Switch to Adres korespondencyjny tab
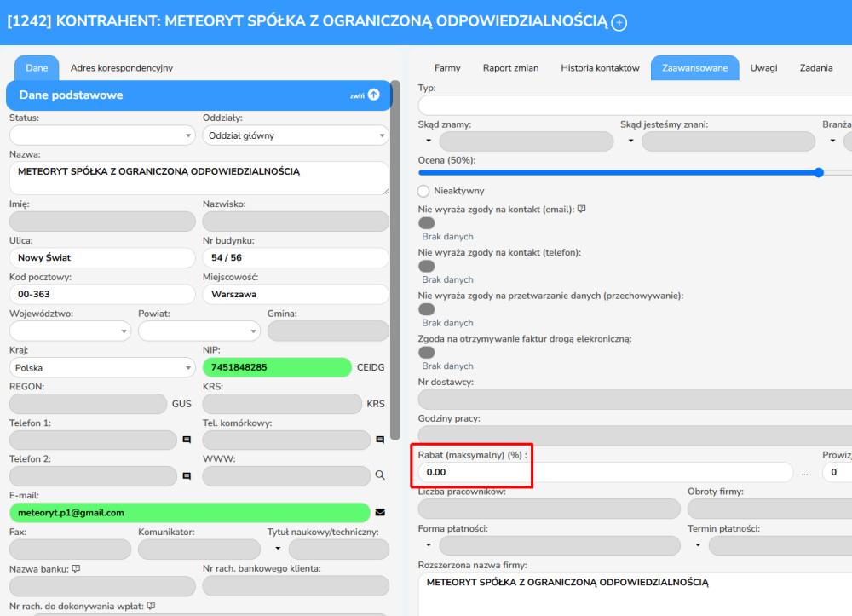This screenshot has height=616, width=852. tap(122, 68)
